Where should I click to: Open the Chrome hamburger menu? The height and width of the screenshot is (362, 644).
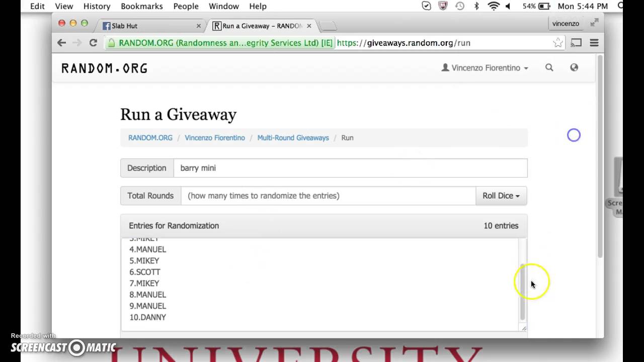point(594,43)
